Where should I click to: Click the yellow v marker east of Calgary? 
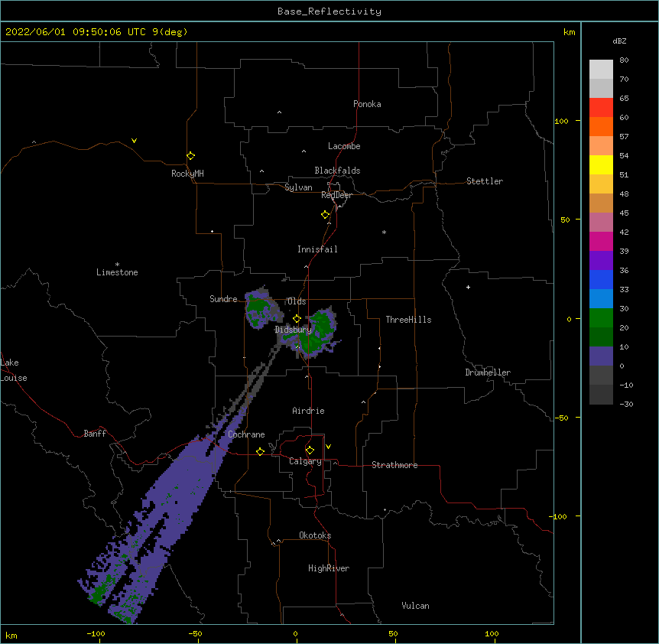pos(328,447)
